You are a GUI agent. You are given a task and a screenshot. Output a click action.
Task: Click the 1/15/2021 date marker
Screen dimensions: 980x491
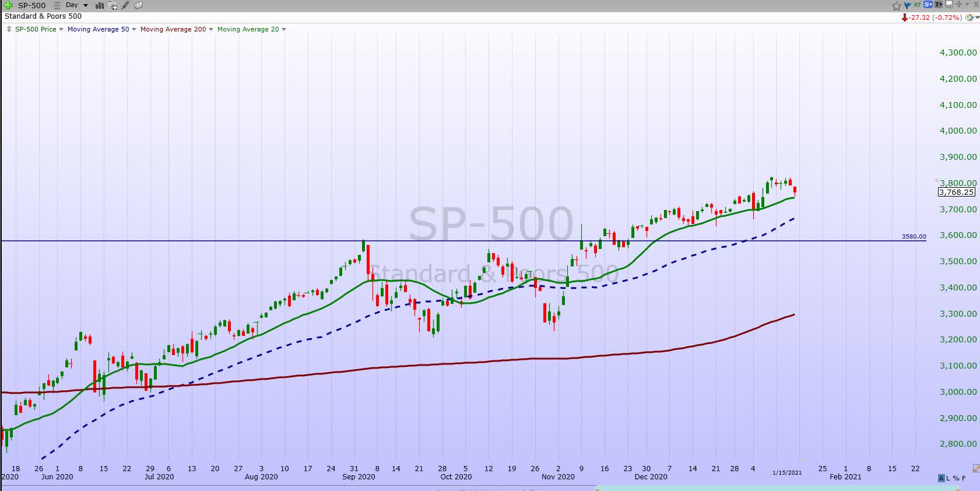(x=787, y=472)
